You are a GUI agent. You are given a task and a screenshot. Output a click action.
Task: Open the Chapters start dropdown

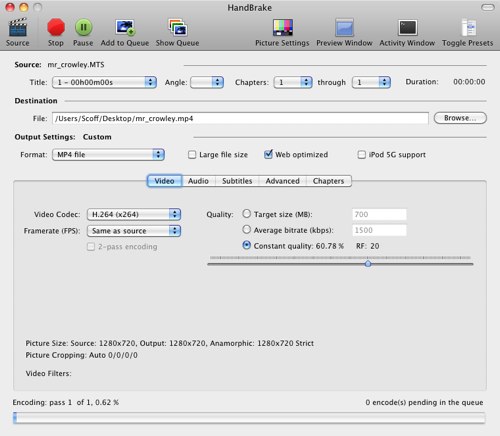tap(293, 82)
